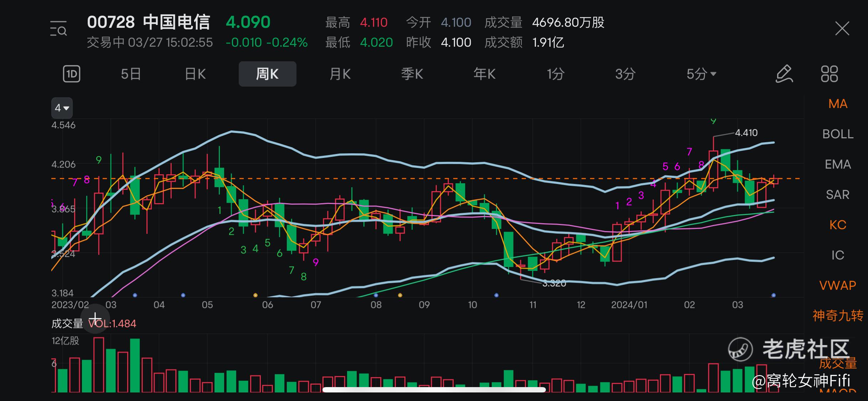The width and height of the screenshot is (868, 401).
Task: Enable the VWAP indicator
Action: [837, 286]
